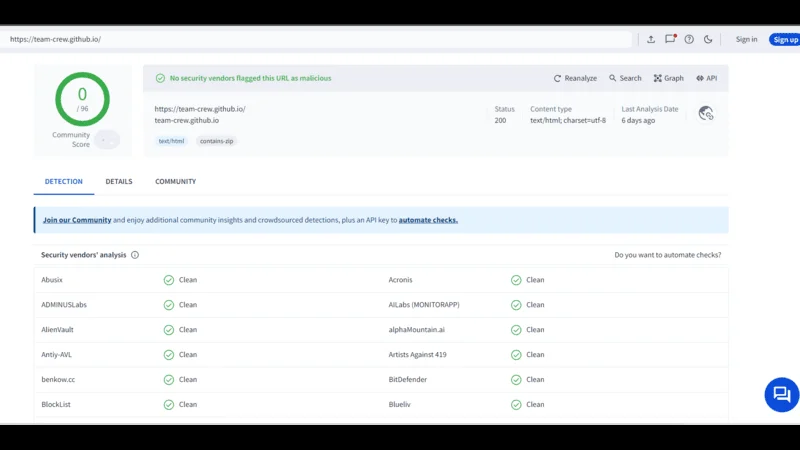Click the automate checks link
Screen dimensions: 800x450
tap(428, 220)
